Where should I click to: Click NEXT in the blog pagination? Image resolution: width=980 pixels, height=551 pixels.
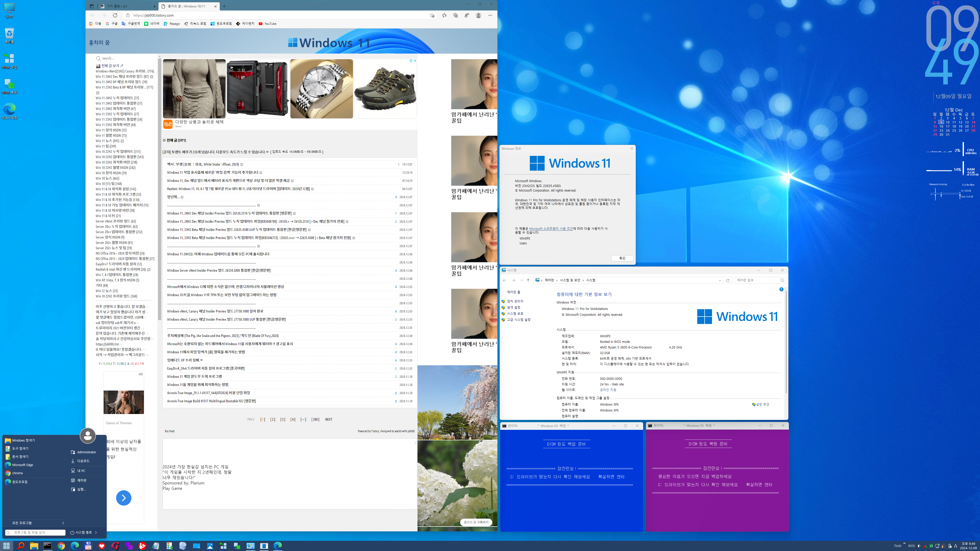[x=328, y=419]
